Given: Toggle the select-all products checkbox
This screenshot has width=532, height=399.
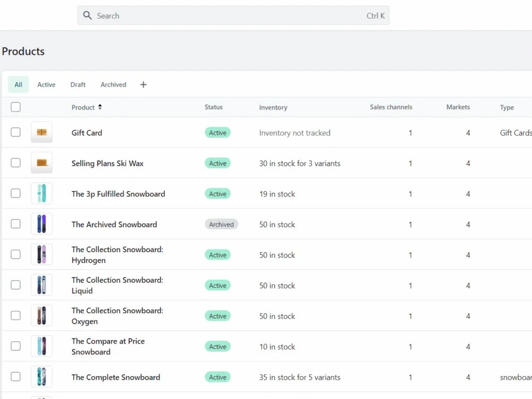Looking at the screenshot, I should tap(15, 107).
